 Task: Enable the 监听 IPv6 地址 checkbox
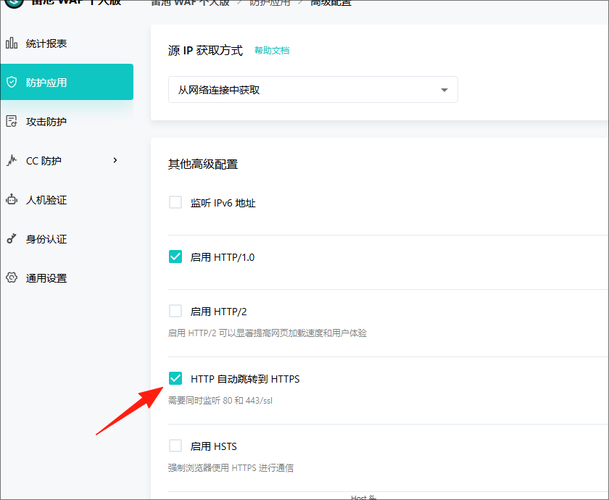176,202
